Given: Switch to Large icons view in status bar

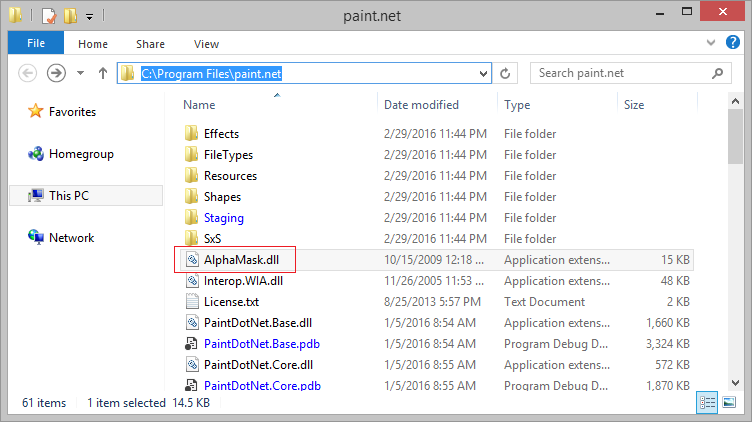Looking at the screenshot, I should (x=729, y=402).
